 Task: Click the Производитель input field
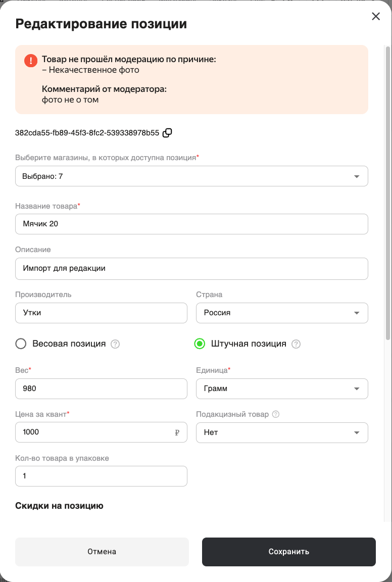pos(102,313)
